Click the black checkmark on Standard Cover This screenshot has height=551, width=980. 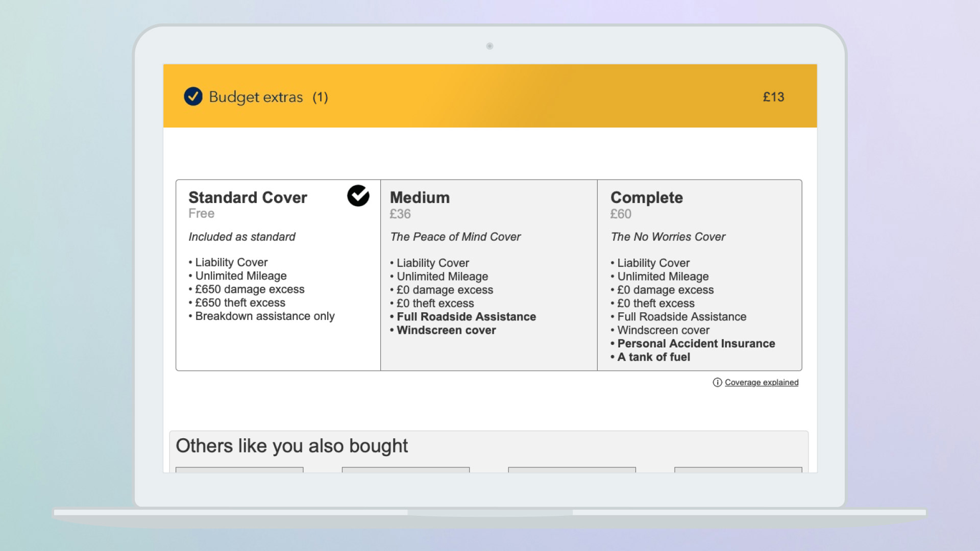[358, 195]
